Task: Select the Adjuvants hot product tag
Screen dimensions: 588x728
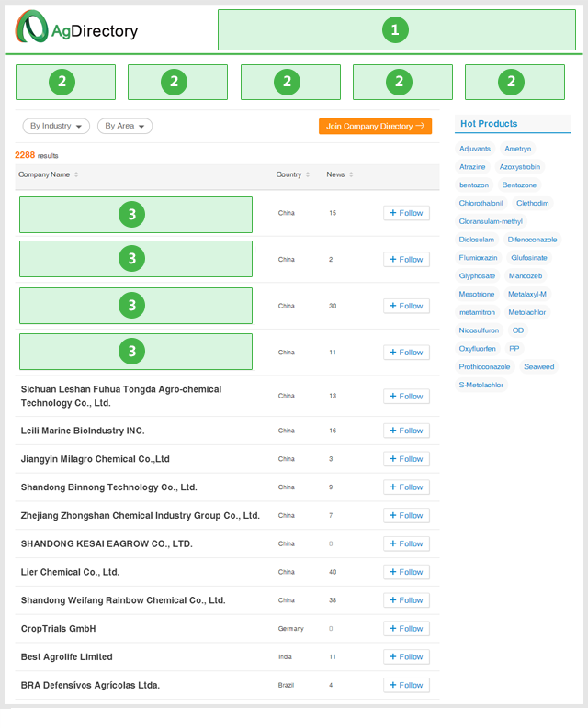Action: 475,149
